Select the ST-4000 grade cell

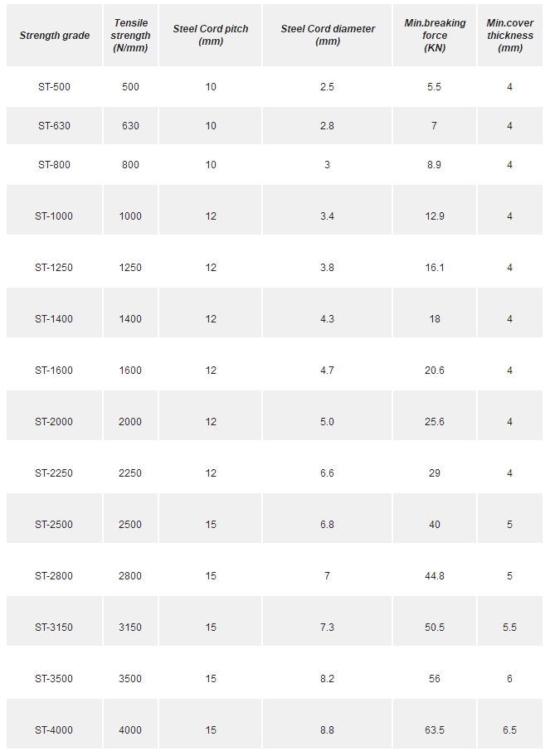54,730
